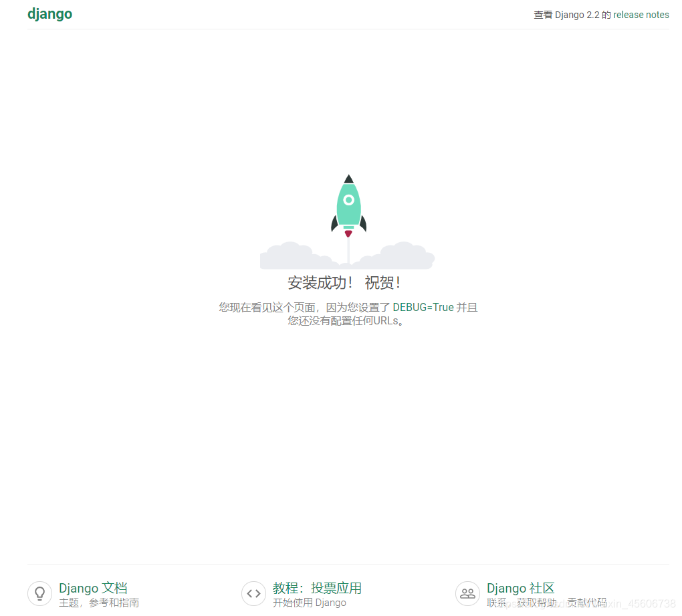Image resolution: width=682 pixels, height=616 pixels.
Task: Click text 查看 Django 2.2 的
Action: 572,15
